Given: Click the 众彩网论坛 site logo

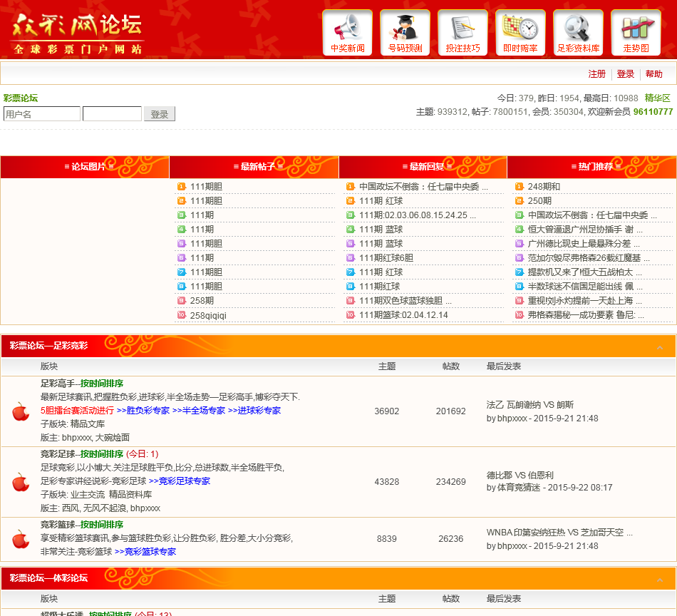Looking at the screenshot, I should tap(78, 34).
